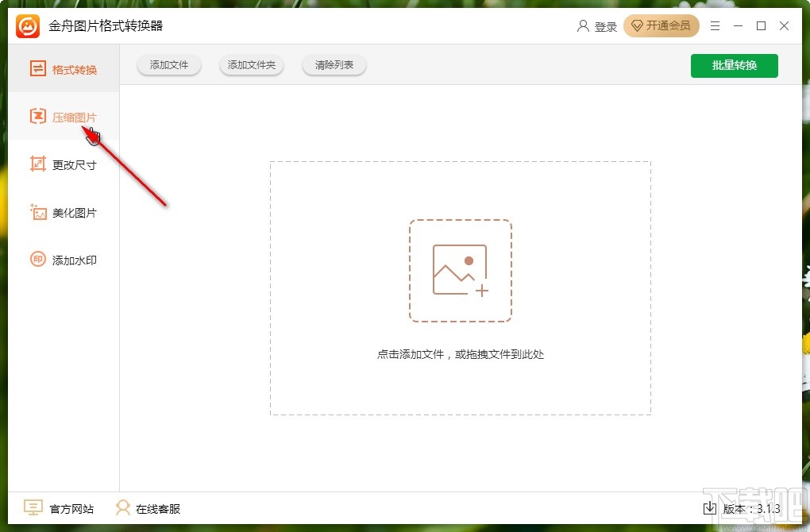Start conversion with the 批量转换 button
Viewport: 810px width, 532px height.
pyautogui.click(x=734, y=65)
